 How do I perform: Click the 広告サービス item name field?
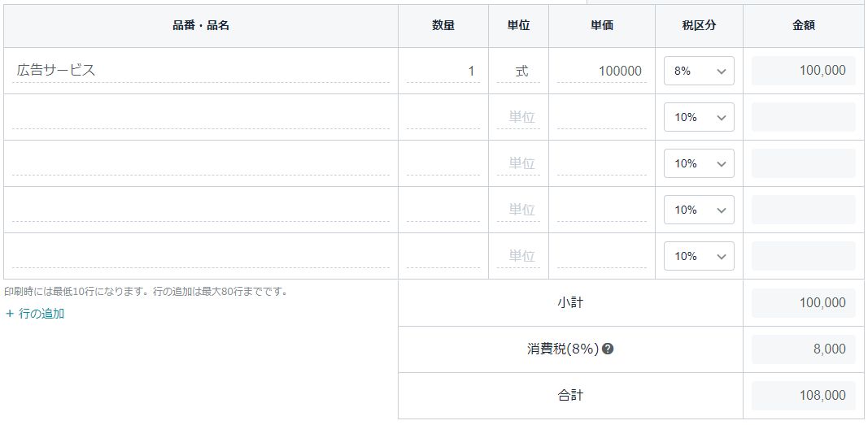click(x=200, y=71)
